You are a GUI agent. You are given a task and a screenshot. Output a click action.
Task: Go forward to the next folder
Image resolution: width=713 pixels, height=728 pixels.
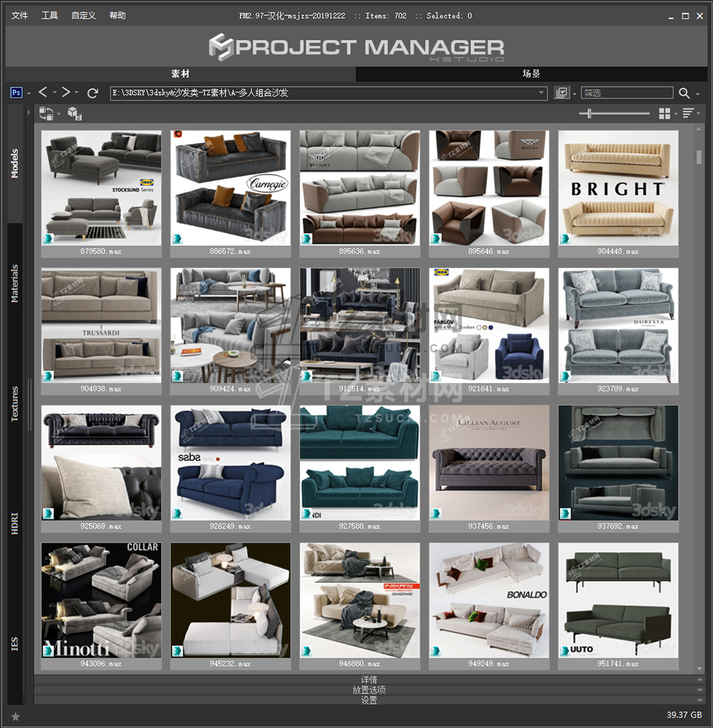[66, 92]
